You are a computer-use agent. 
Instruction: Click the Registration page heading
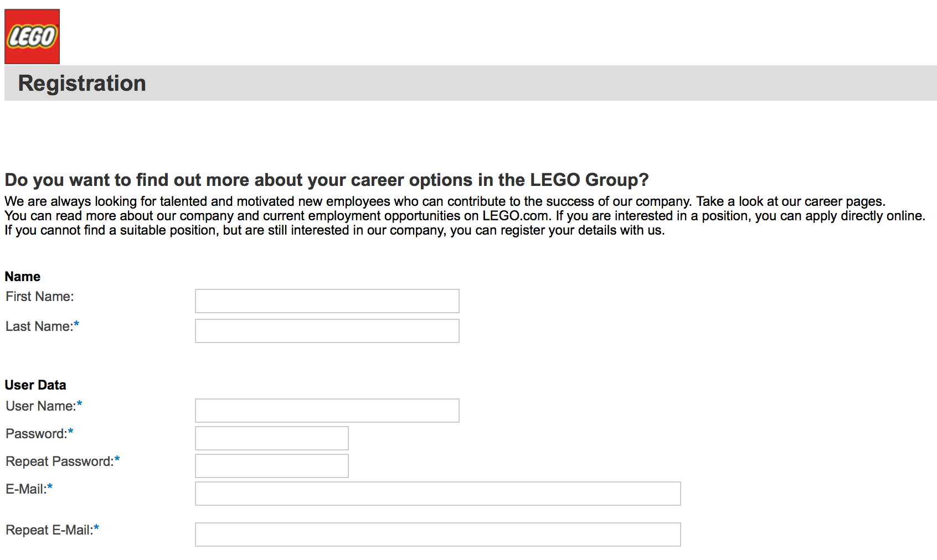click(x=82, y=84)
